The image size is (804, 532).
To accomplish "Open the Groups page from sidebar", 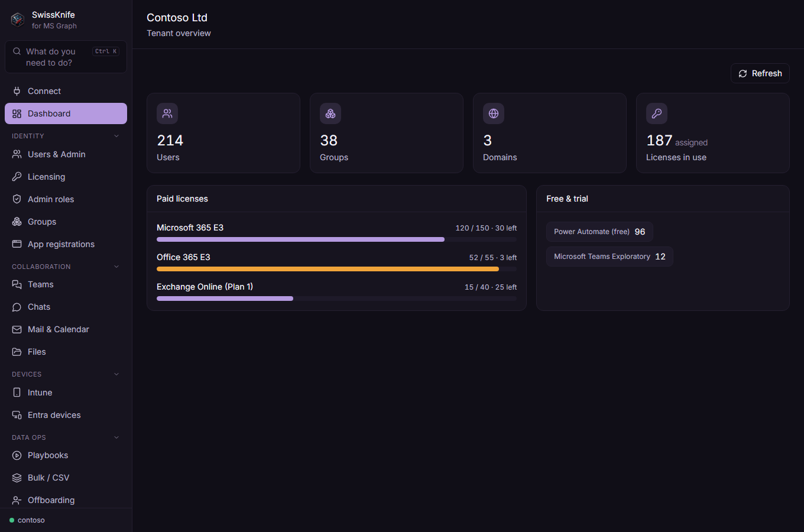I will point(66,222).
